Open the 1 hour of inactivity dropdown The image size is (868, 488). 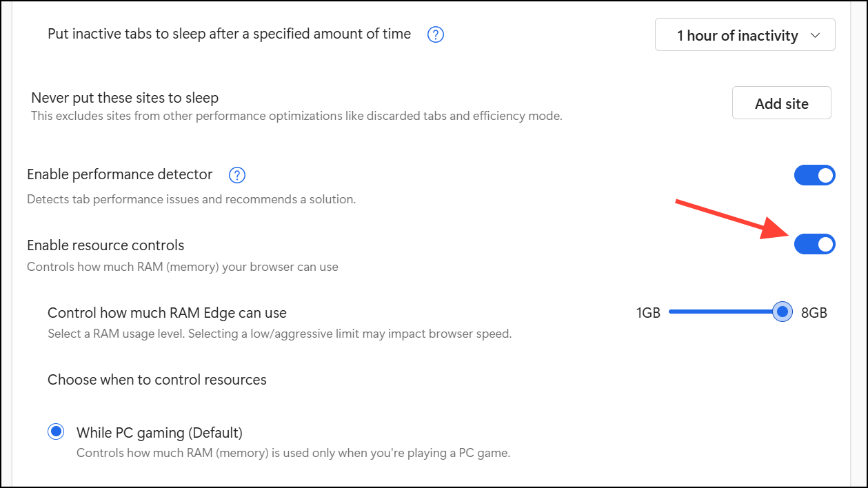(745, 35)
